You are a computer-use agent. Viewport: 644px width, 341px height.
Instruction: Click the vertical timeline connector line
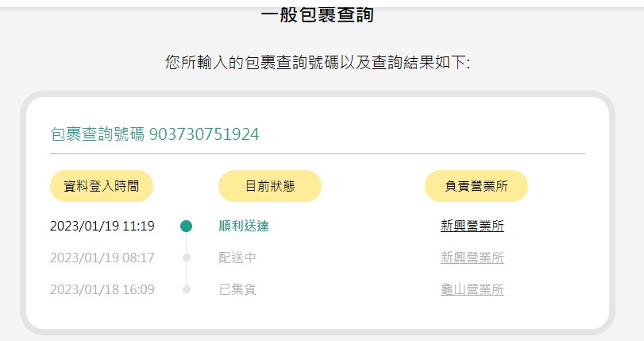click(x=187, y=258)
